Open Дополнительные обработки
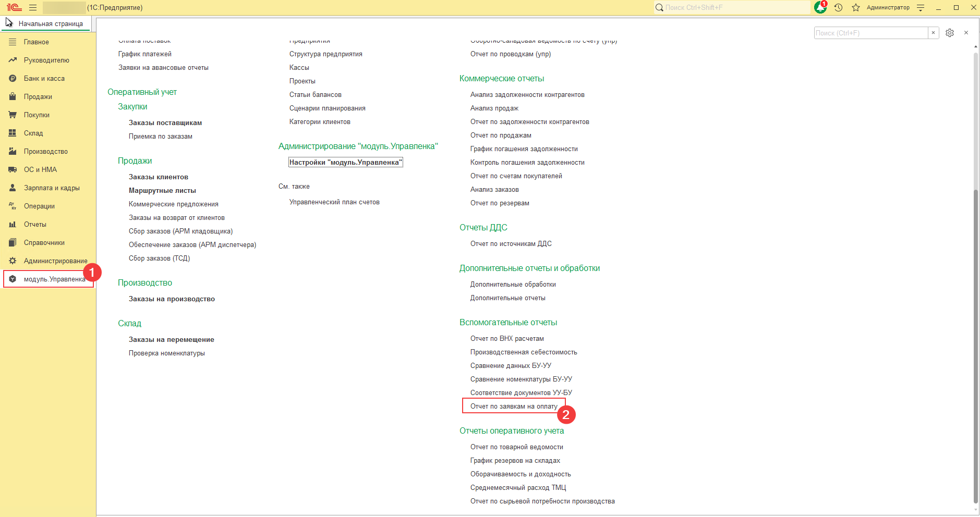The height and width of the screenshot is (517, 980). coord(513,285)
